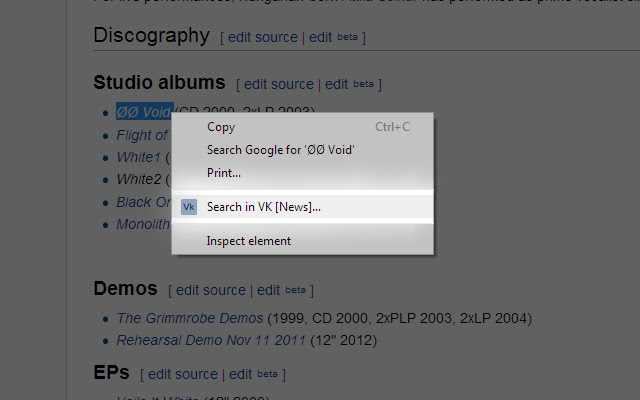Open The Grimmrobe Demos link
The width and height of the screenshot is (640, 400).
190,318
